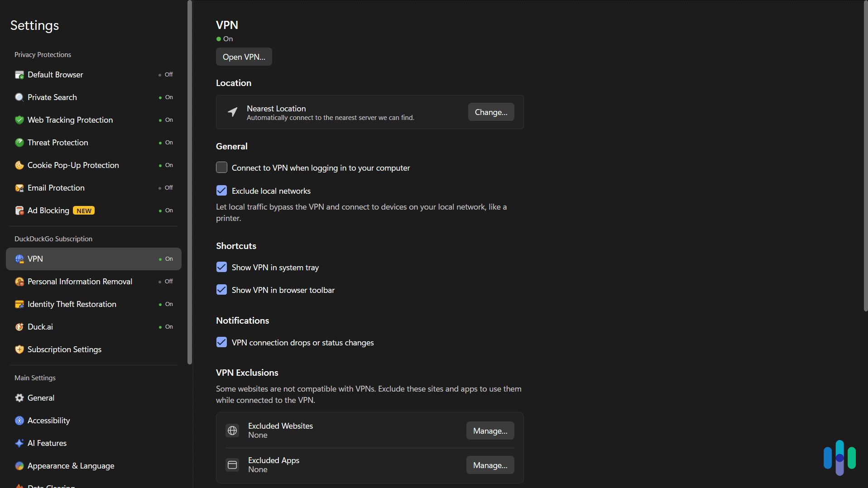Click the Email Protection envelope icon

[19, 188]
